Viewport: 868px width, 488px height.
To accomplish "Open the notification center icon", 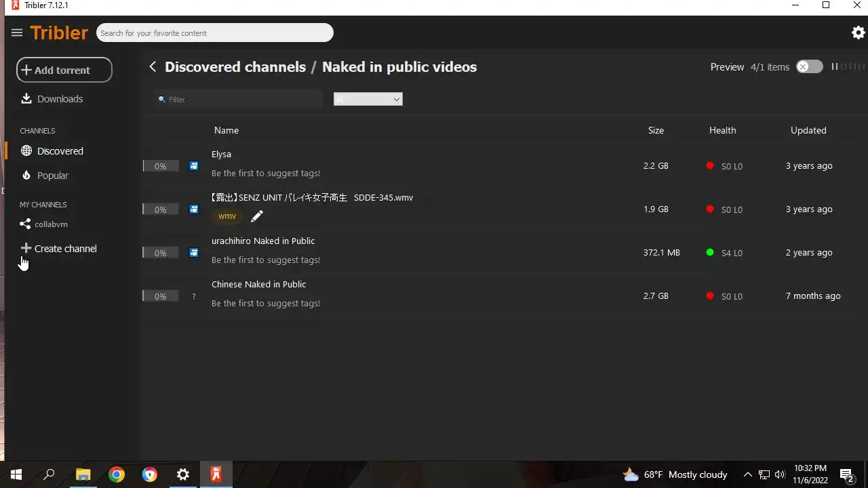I will click(846, 474).
